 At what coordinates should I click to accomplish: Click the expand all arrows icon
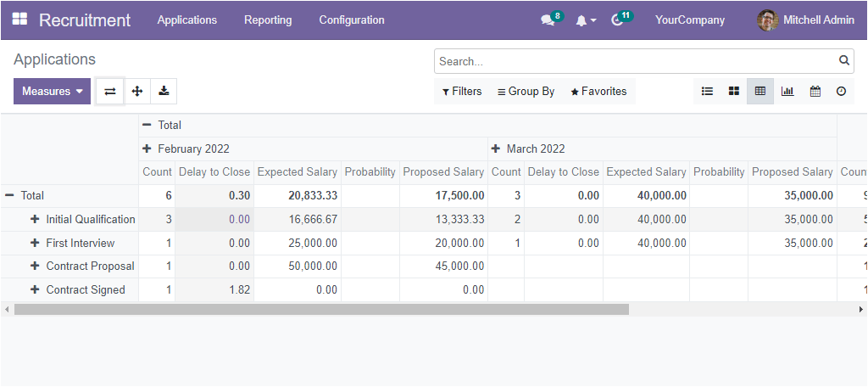point(137,92)
